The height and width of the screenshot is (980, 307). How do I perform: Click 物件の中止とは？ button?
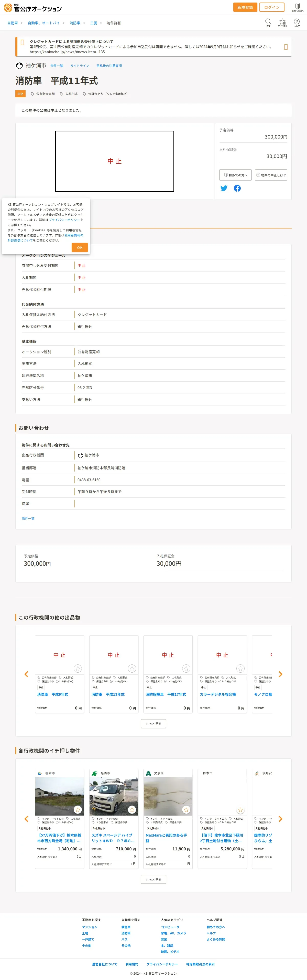pyautogui.click(x=271, y=175)
